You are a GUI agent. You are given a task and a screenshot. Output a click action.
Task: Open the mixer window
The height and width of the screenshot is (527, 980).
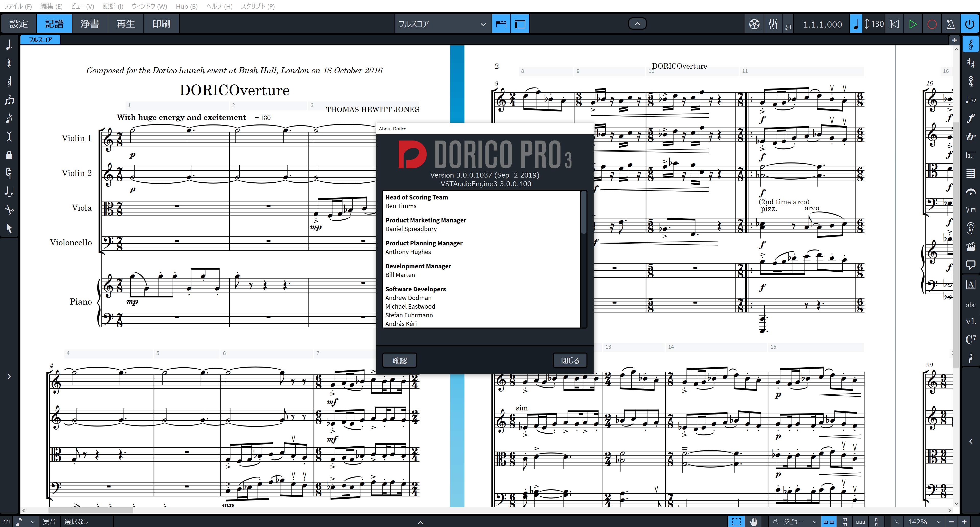click(x=773, y=24)
